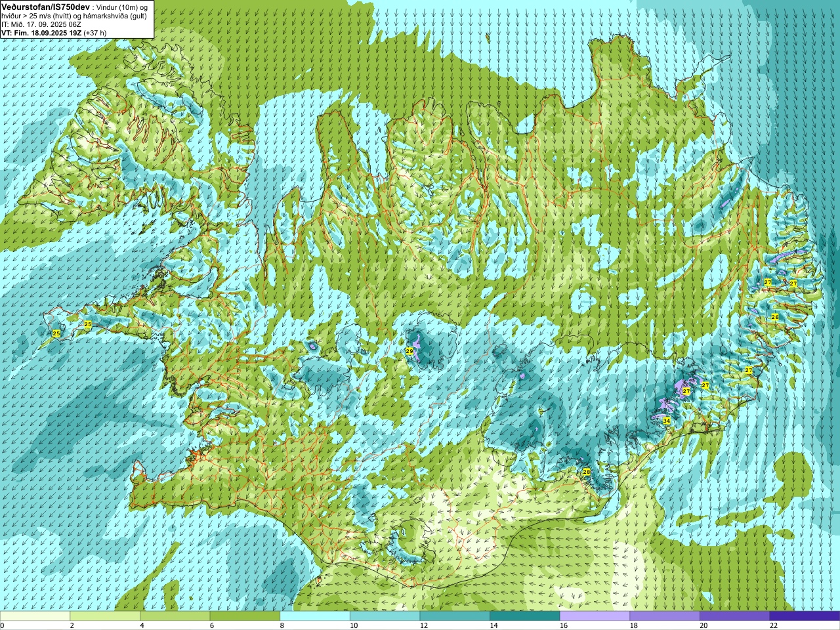
Task: Click the 0–2 m/s pale yellow legend swatch
Action: (x=35, y=616)
